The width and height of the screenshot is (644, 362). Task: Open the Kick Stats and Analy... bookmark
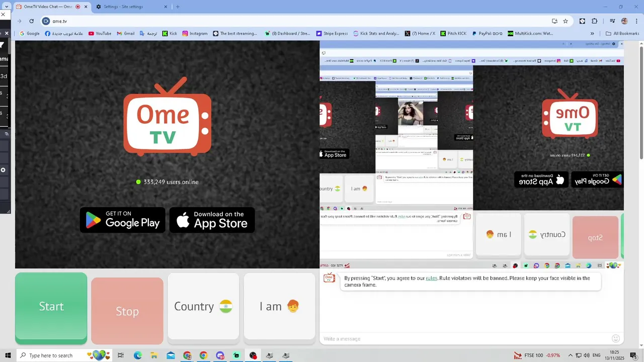coord(376,34)
